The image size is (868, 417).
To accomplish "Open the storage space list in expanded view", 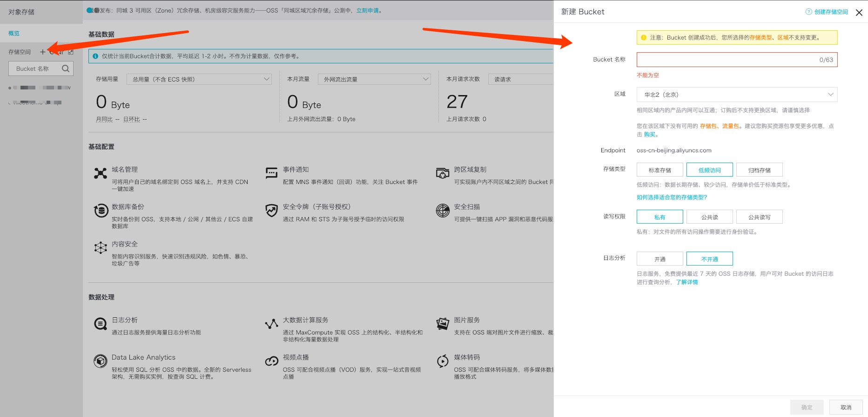I will pyautogui.click(x=71, y=52).
